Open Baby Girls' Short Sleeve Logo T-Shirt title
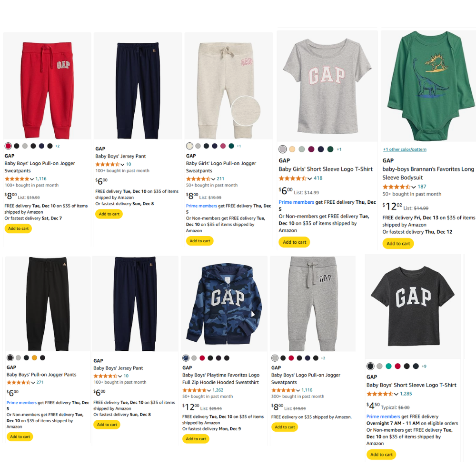This screenshot has height=476, width=476. 326,169
